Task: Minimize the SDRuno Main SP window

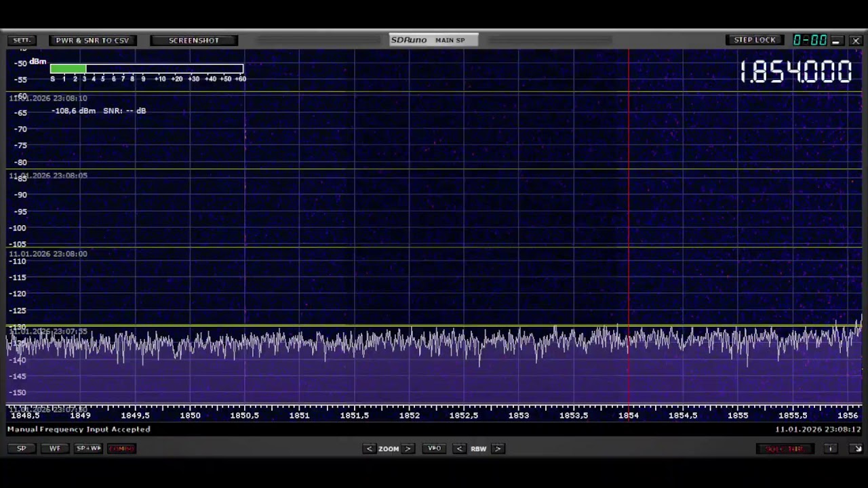Action: click(836, 41)
